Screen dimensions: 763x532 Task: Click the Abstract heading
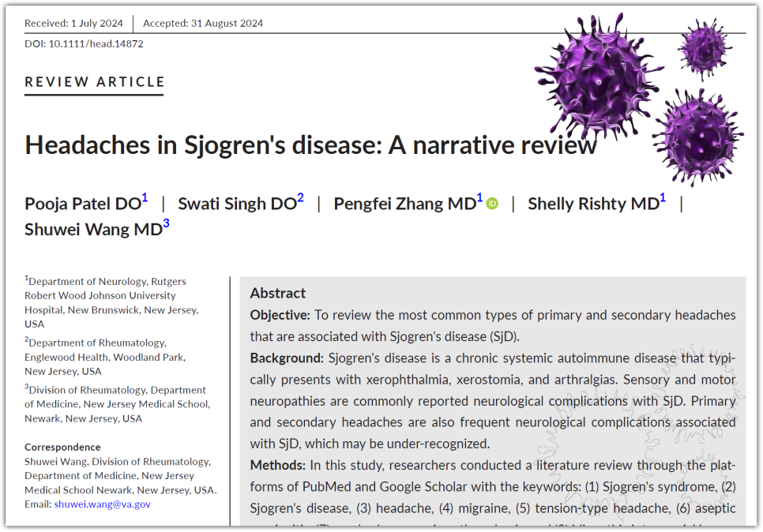[x=277, y=293]
